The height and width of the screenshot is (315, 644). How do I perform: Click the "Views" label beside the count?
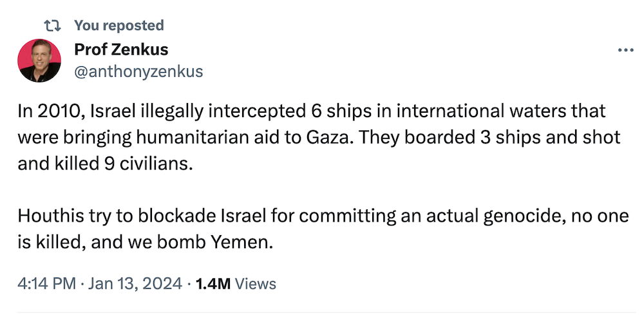[x=256, y=283]
